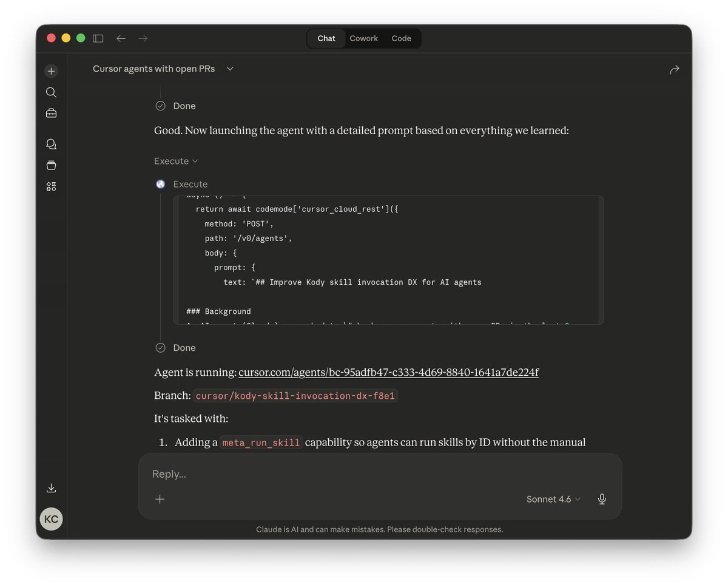Click the plus attach icon in reply box

pyautogui.click(x=160, y=499)
